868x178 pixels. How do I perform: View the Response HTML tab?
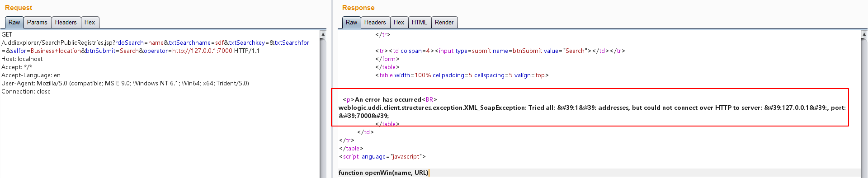(420, 23)
